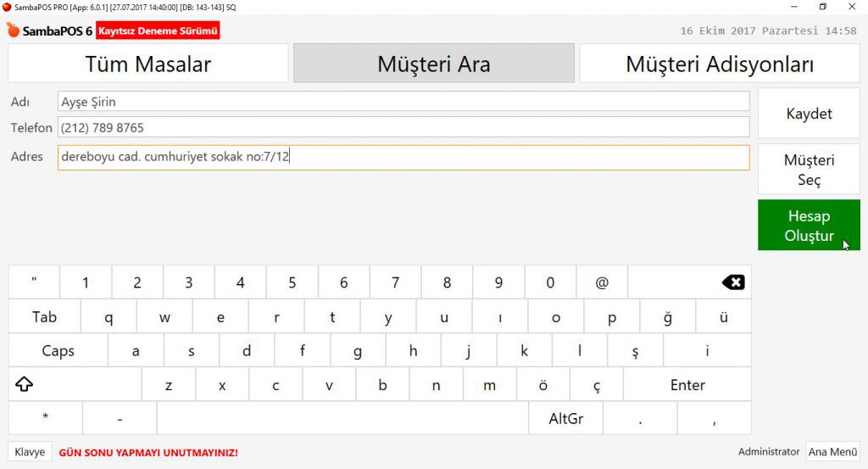868x469 pixels.
Task: Open Ana Menü at bottom right
Action: click(x=832, y=452)
